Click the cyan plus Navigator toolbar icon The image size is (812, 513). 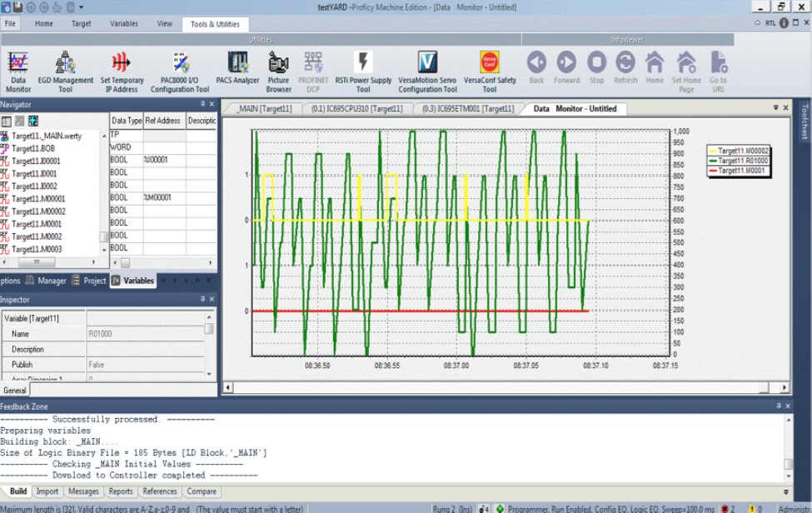pos(33,121)
